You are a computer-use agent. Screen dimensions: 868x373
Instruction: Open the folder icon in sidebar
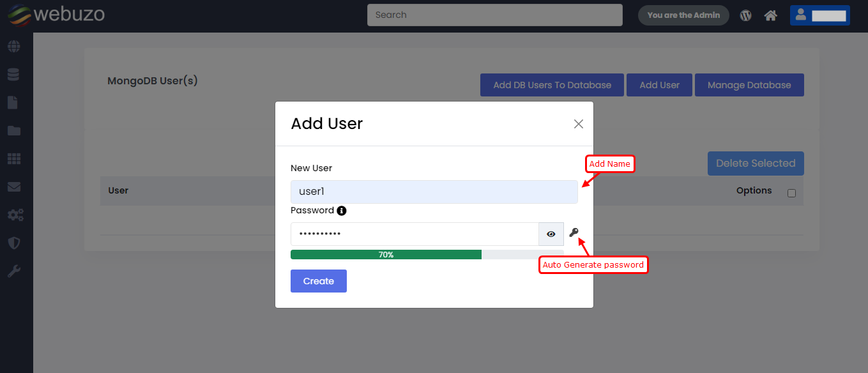13,131
